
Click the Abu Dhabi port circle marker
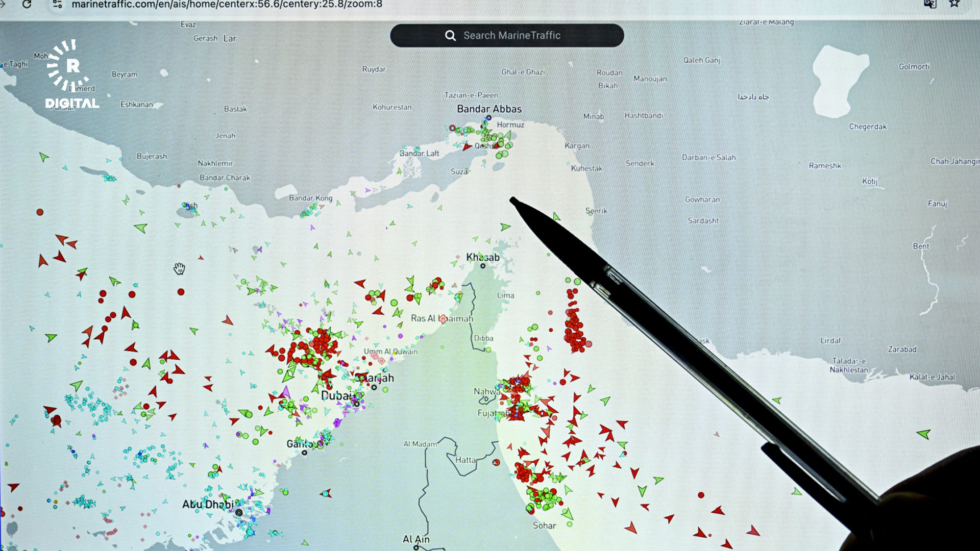(239, 512)
